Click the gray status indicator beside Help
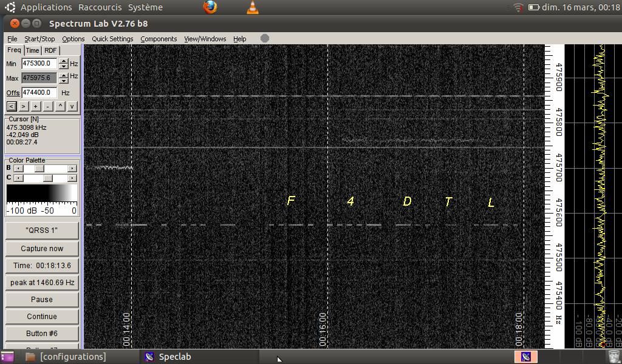Image resolution: width=622 pixels, height=364 pixels. 265,38
